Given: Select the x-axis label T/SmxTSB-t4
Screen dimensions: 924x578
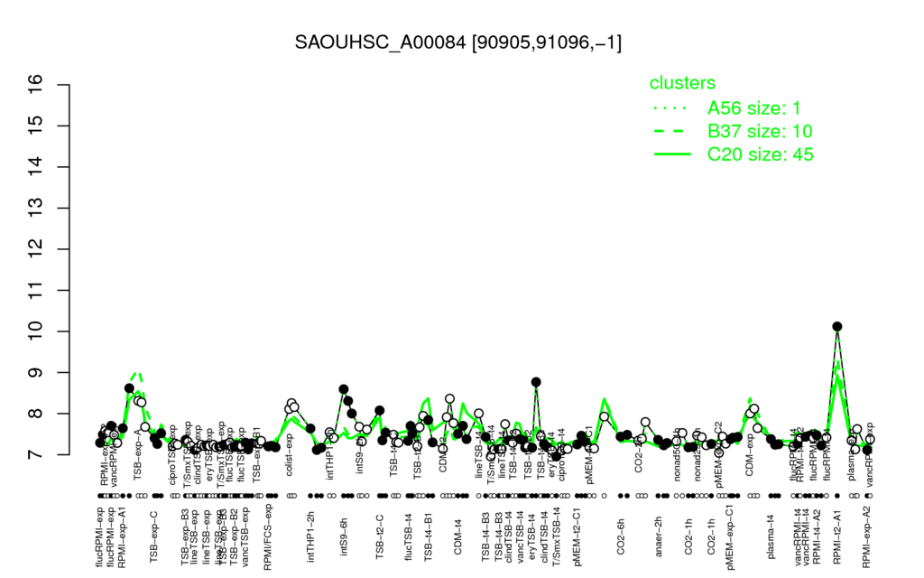Looking at the screenshot, I should point(554,536).
